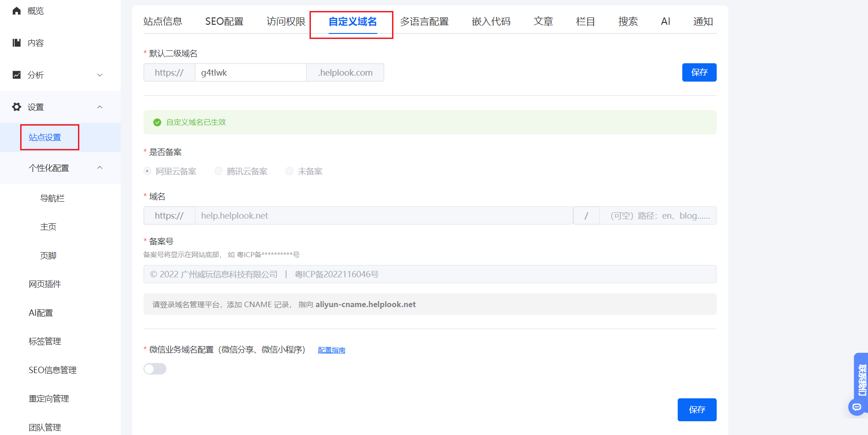Click the 自定义域名已生效 status text

pyautogui.click(x=196, y=122)
